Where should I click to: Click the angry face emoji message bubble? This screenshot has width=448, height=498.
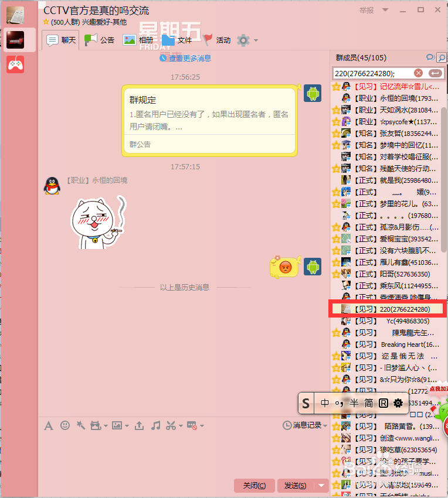coord(285,267)
